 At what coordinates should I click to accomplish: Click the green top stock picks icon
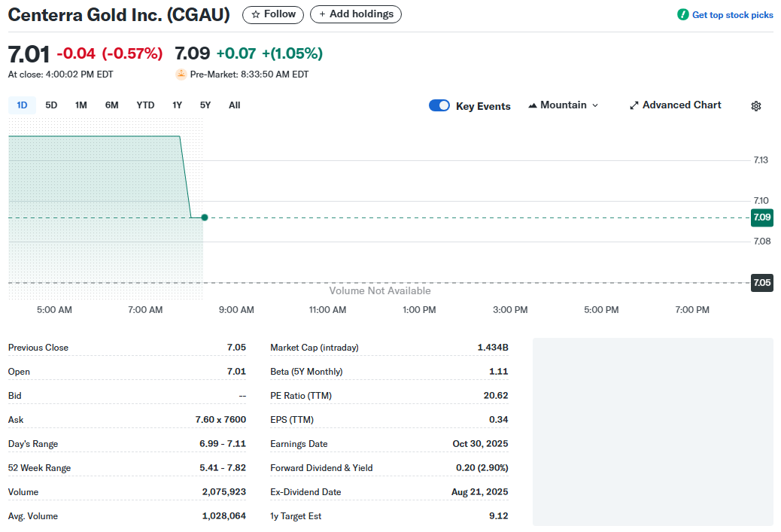[683, 14]
